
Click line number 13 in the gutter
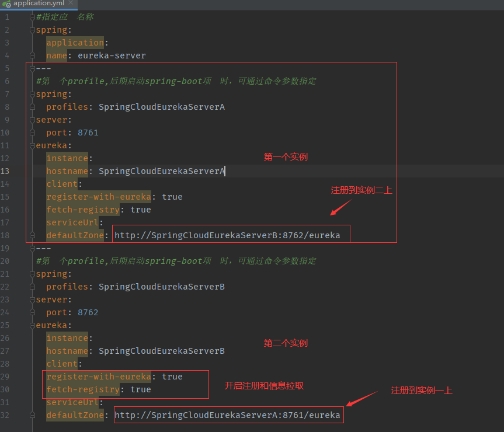5,171
